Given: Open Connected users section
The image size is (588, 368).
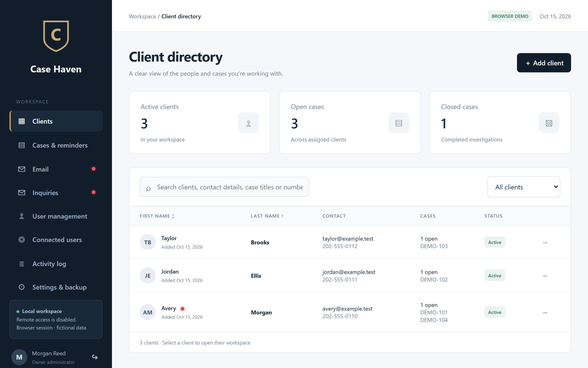Looking at the screenshot, I should click(56, 240).
